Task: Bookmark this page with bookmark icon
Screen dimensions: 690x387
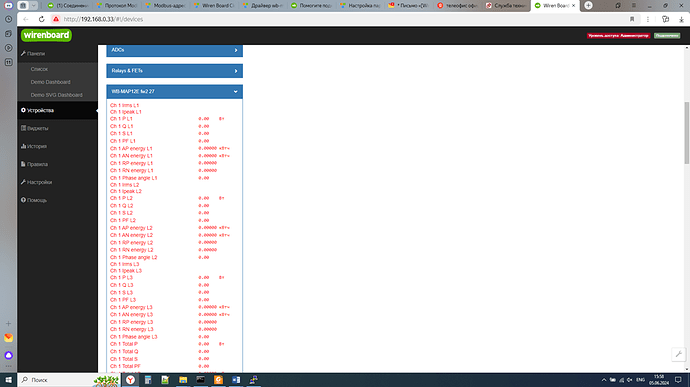Action: (x=632, y=19)
